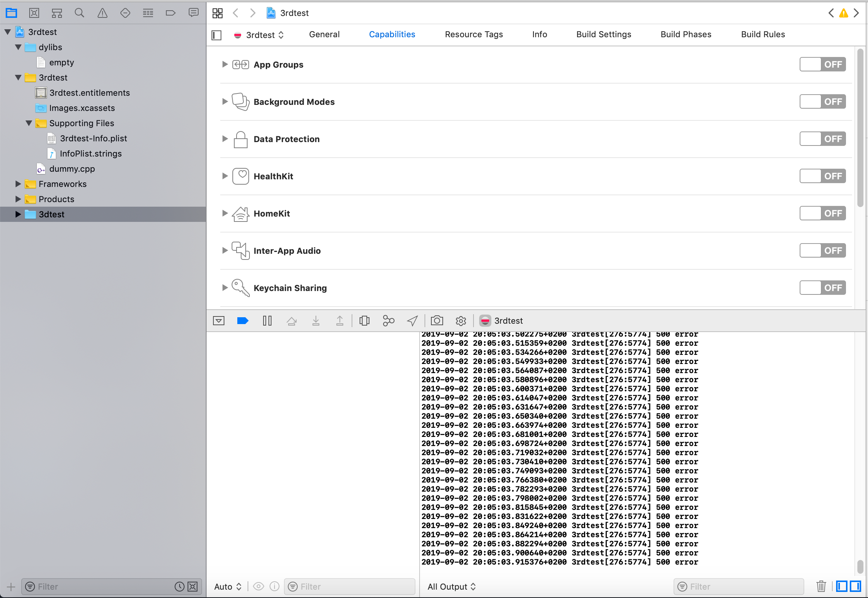The width and height of the screenshot is (868, 598).
Task: Open the Debug Memory Graph icon
Action: tap(388, 321)
